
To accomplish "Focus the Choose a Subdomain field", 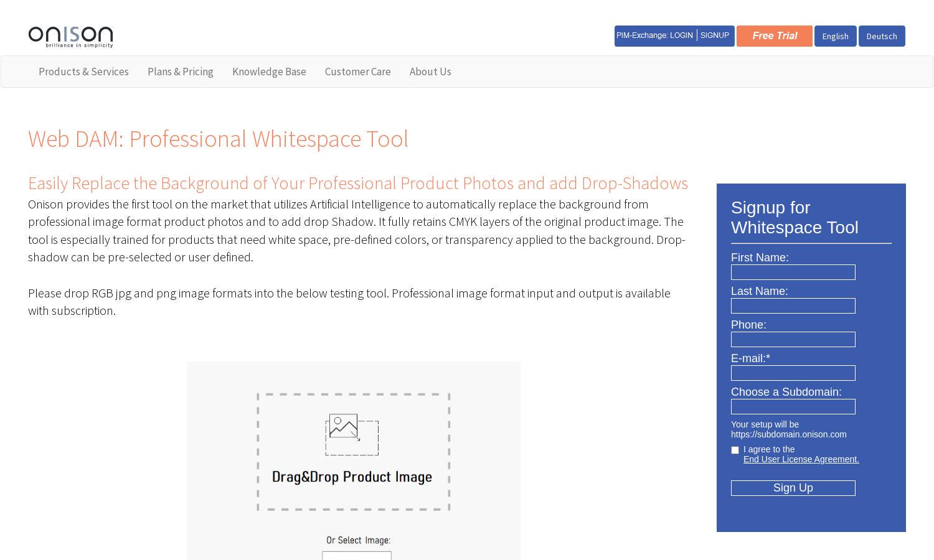I will [793, 406].
